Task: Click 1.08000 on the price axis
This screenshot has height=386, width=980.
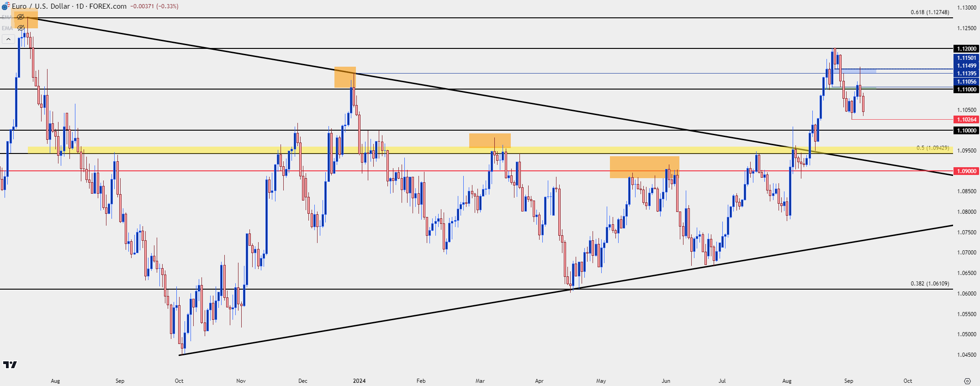Action: 966,212
